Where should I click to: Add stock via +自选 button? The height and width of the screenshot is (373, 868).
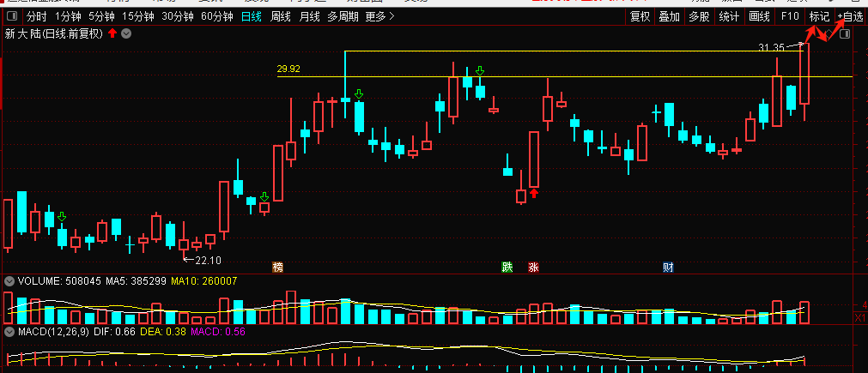point(850,16)
